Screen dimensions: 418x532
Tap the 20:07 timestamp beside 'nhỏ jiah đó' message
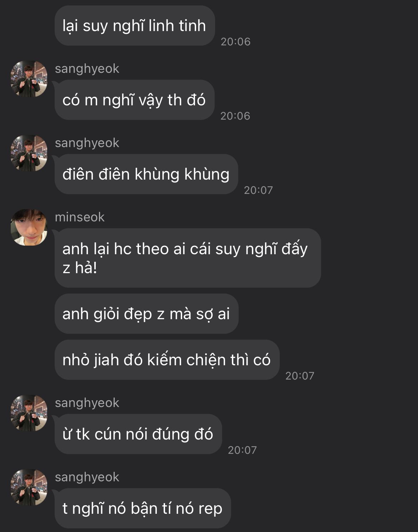click(x=300, y=376)
